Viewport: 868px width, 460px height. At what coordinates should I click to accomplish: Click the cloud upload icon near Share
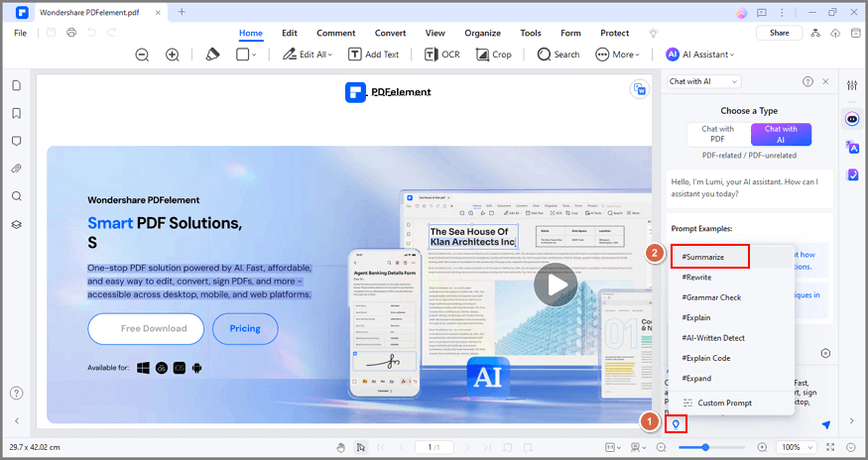click(835, 34)
